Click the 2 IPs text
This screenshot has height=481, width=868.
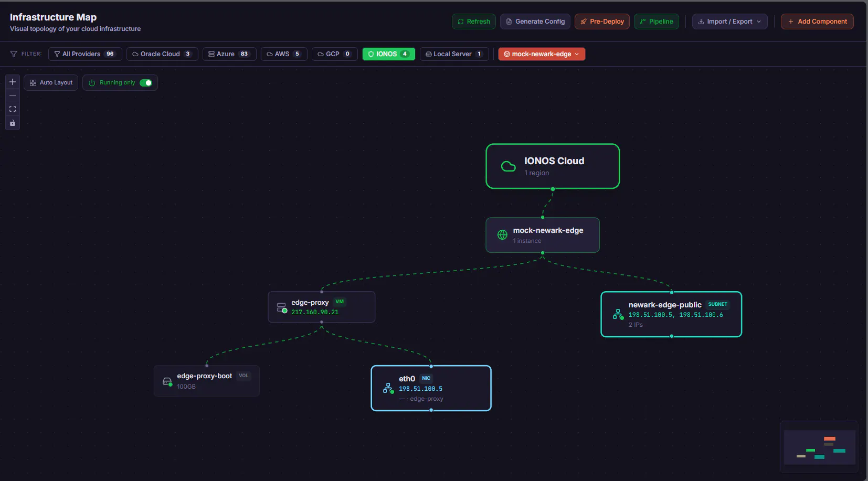click(x=636, y=325)
